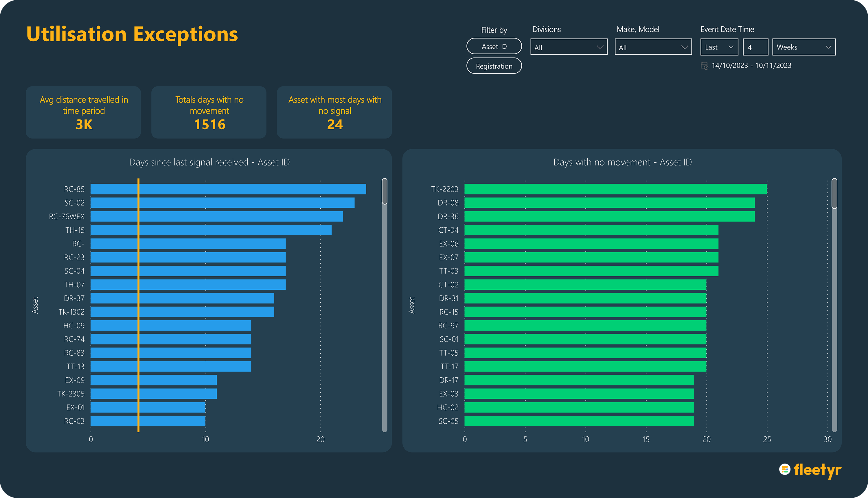The width and height of the screenshot is (868, 498).
Task: Select the TH-07 blue bar
Action: [188, 284]
